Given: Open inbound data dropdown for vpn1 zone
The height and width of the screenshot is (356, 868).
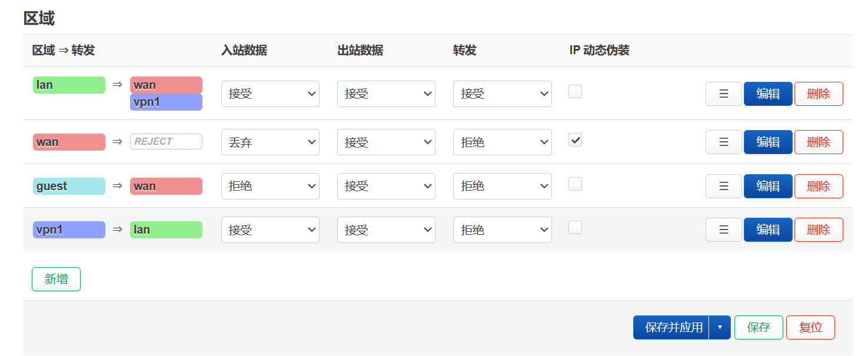Looking at the screenshot, I should click(270, 229).
